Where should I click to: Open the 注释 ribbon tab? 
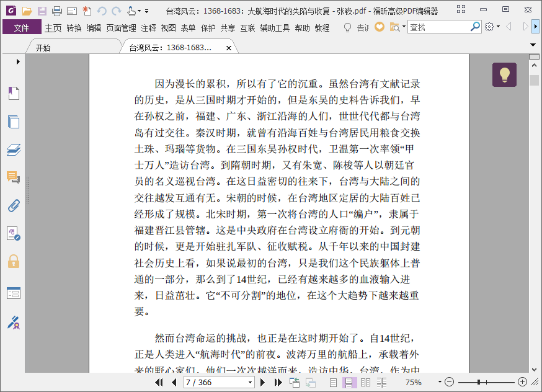pyautogui.click(x=148, y=28)
